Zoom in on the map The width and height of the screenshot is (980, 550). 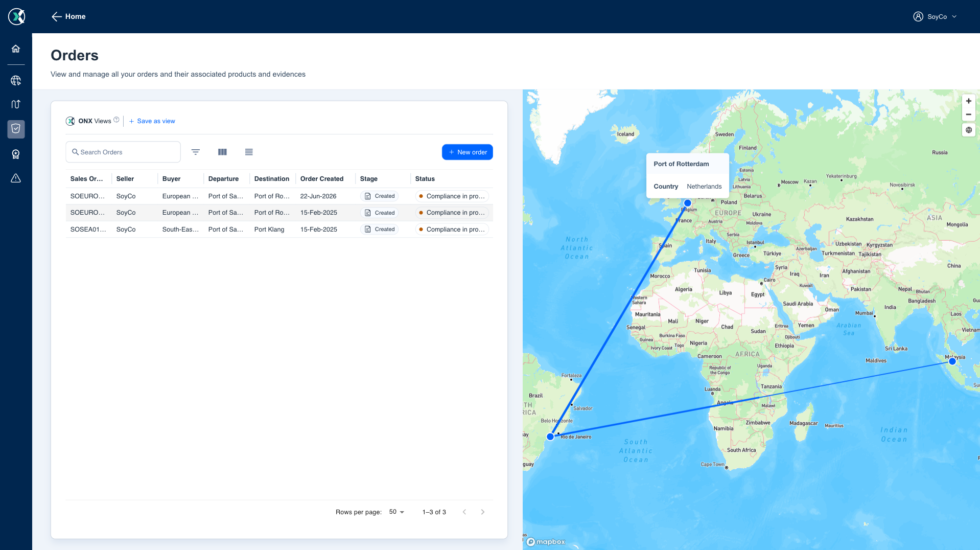[x=968, y=101]
